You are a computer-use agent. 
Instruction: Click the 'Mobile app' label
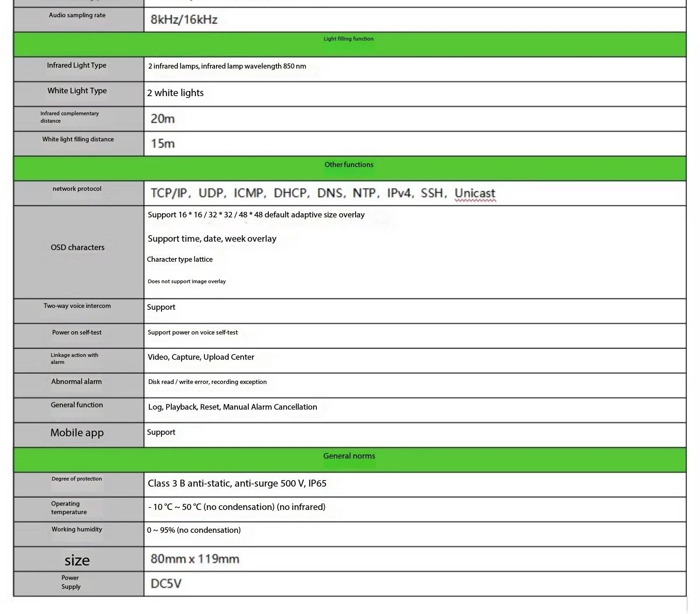pos(77,433)
